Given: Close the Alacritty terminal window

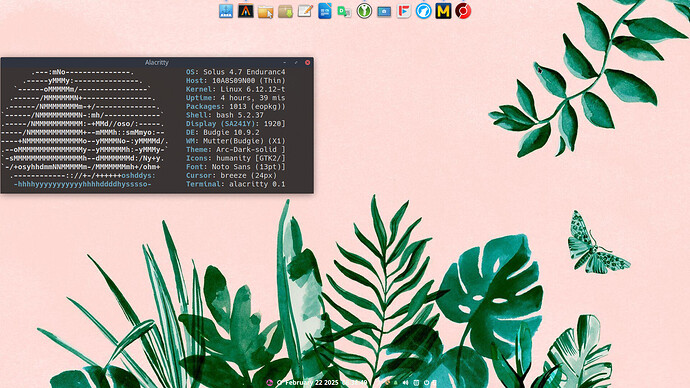Looking at the screenshot, I should click(x=308, y=62).
